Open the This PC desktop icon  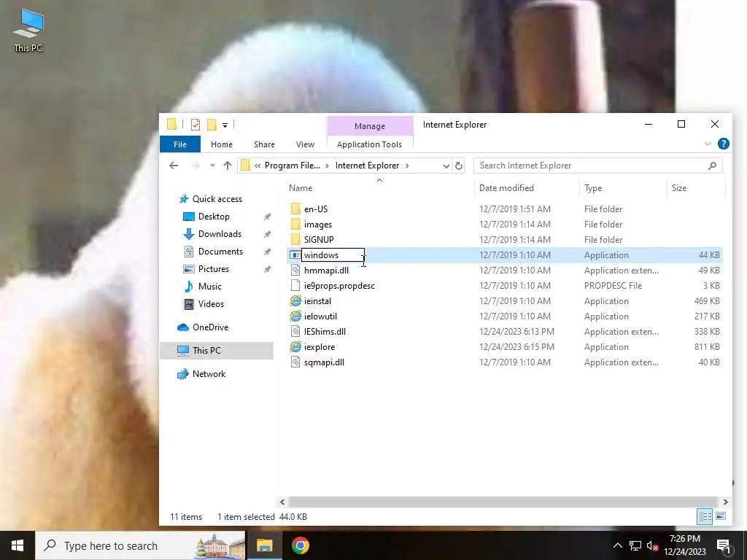[x=28, y=30]
